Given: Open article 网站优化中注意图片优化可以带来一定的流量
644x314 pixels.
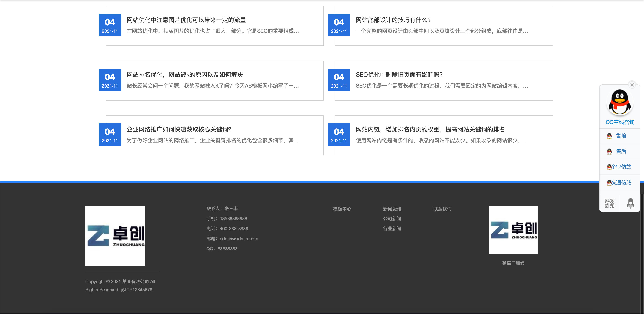Looking at the screenshot, I should 186,20.
